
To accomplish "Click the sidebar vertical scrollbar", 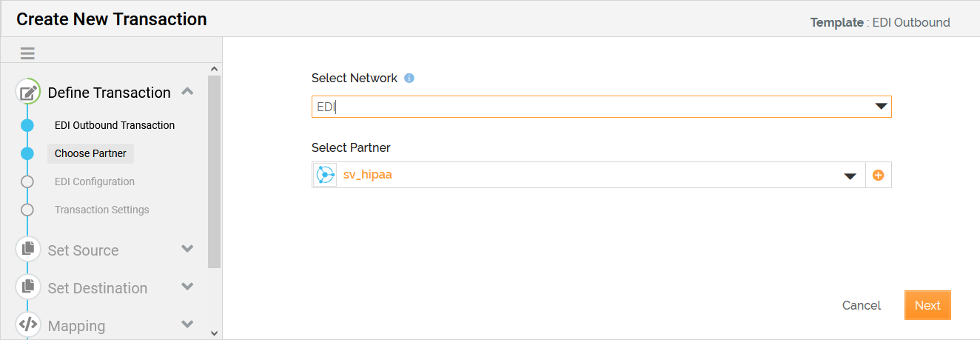I will (215, 170).
